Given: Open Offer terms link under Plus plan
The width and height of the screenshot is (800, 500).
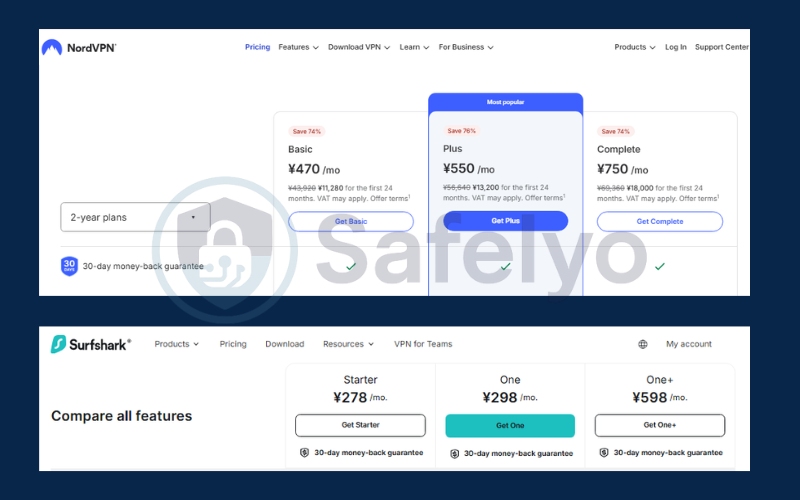Looking at the screenshot, I should 545,198.
